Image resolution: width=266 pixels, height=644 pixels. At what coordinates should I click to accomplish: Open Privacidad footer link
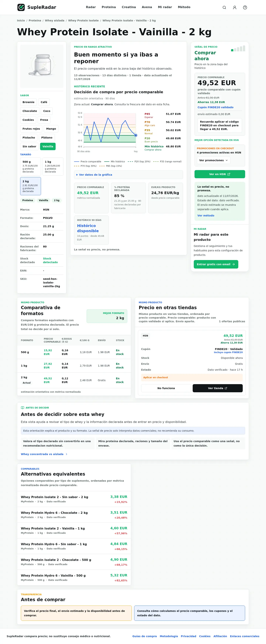click(x=188, y=636)
